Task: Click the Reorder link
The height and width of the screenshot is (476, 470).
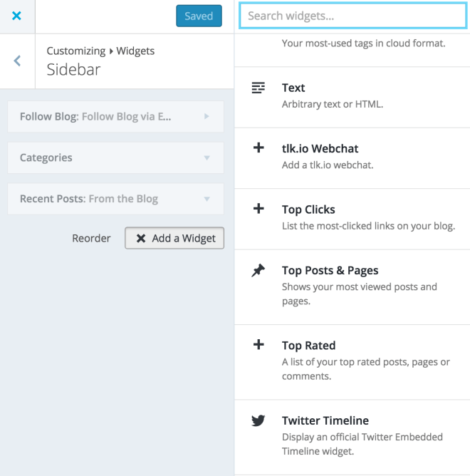Action: pos(91,238)
